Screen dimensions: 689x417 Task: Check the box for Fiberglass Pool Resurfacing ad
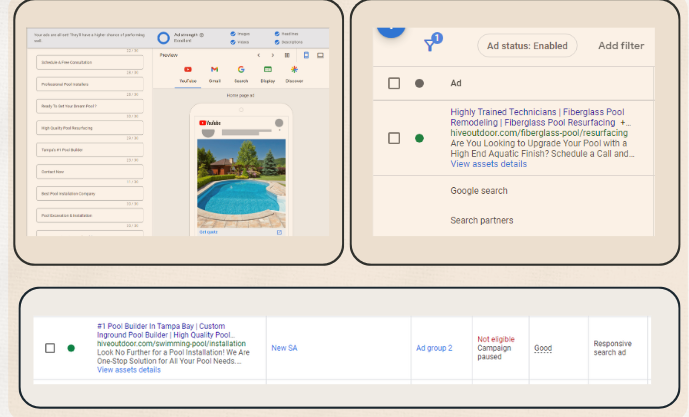click(394, 138)
